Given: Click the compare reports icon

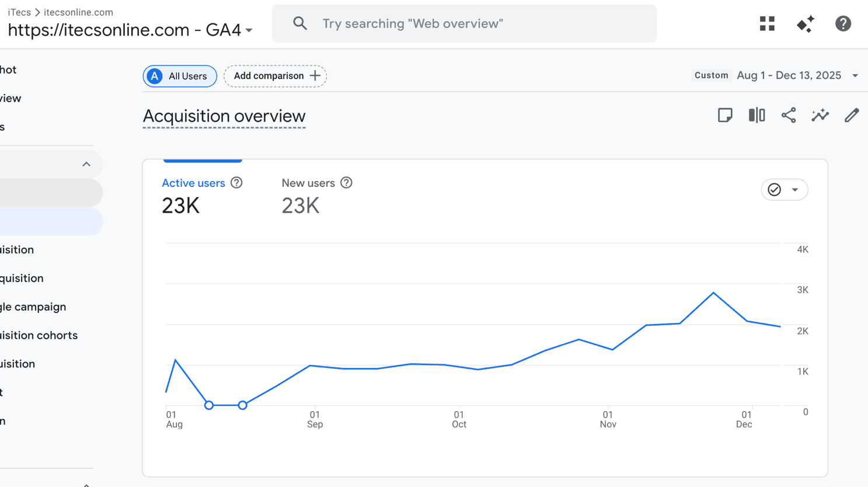Looking at the screenshot, I should [757, 115].
